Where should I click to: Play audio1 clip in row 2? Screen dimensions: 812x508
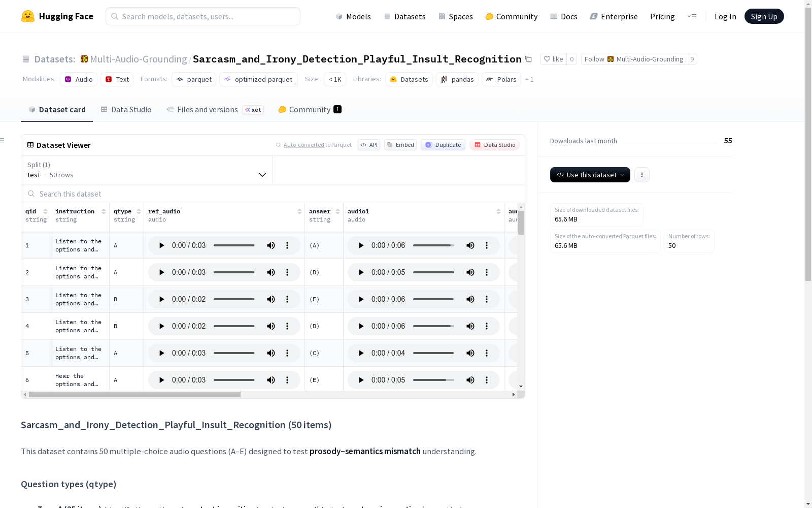pos(361,272)
